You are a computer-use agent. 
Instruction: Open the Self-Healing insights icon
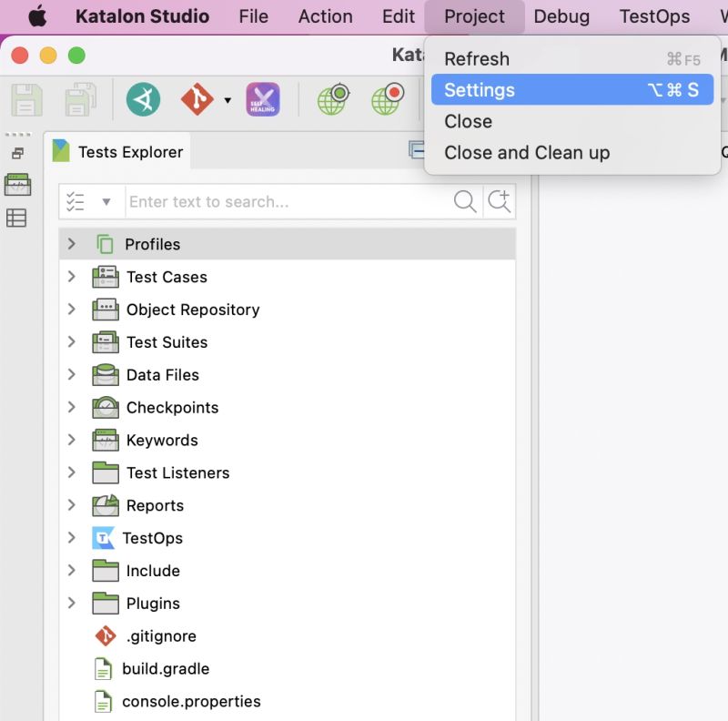(263, 99)
